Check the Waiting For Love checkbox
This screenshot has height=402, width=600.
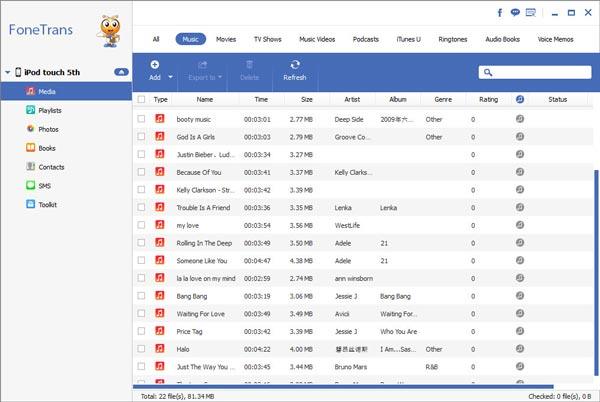(x=142, y=314)
